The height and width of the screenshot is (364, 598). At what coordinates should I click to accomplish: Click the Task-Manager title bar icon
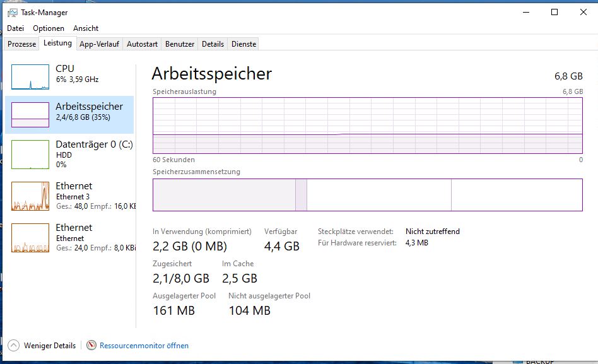(13, 13)
